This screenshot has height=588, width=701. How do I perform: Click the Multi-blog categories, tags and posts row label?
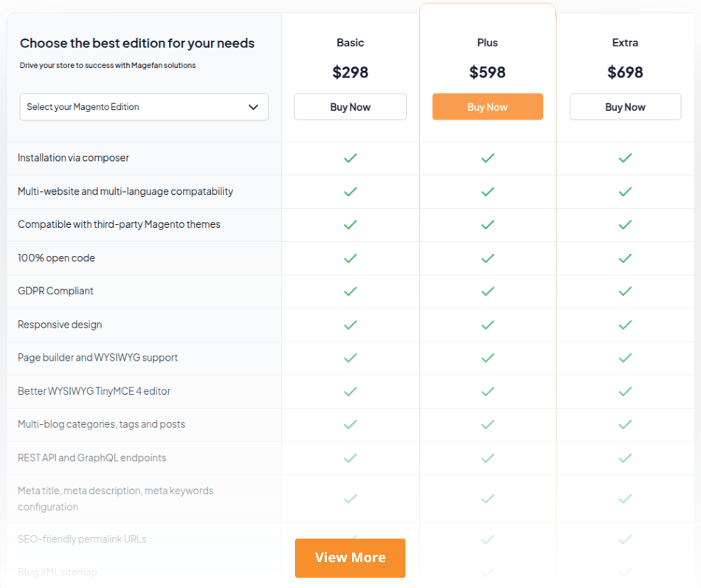click(x=100, y=424)
